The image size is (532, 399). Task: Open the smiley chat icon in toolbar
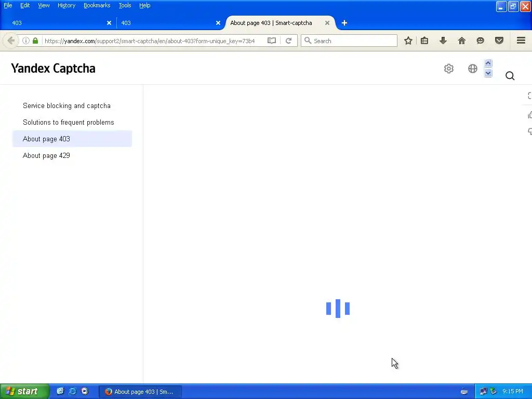pyautogui.click(x=481, y=41)
